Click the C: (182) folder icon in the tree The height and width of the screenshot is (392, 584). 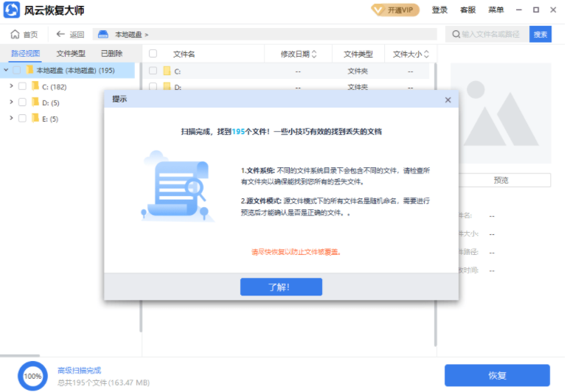click(35, 86)
